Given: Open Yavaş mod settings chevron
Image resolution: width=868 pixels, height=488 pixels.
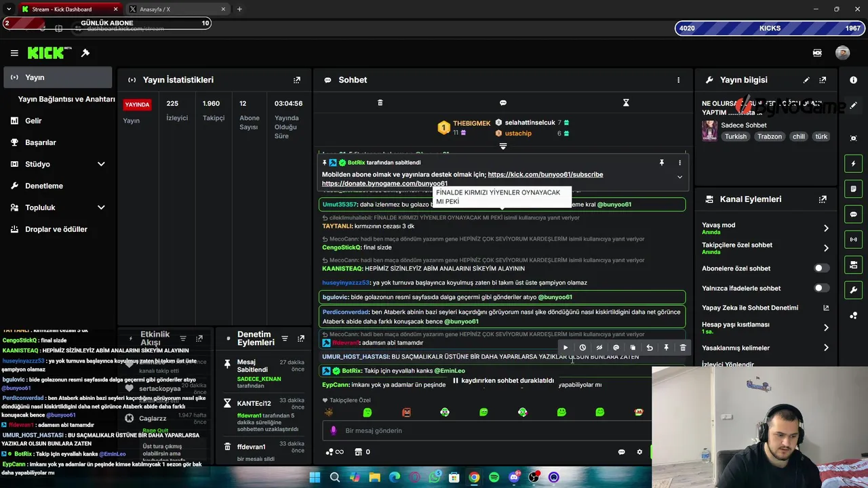Looking at the screenshot, I should coord(825,228).
